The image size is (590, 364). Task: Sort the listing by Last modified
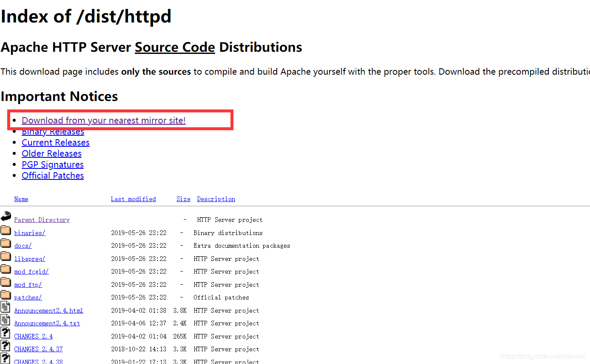point(133,199)
